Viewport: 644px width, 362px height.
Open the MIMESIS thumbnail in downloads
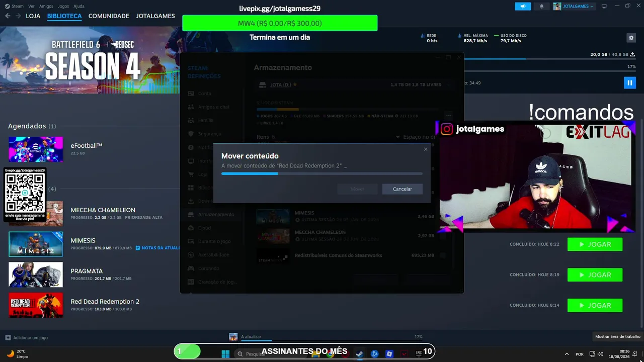[x=36, y=244]
